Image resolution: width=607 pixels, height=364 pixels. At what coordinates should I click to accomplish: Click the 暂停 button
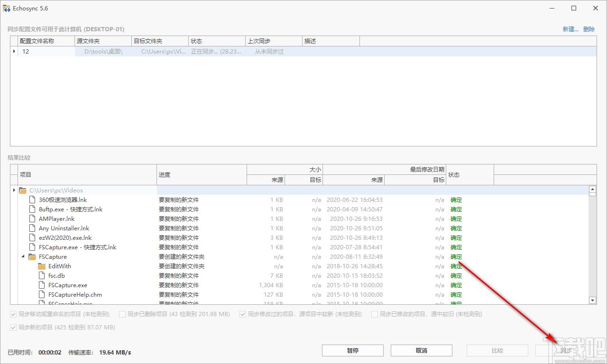[x=353, y=351]
